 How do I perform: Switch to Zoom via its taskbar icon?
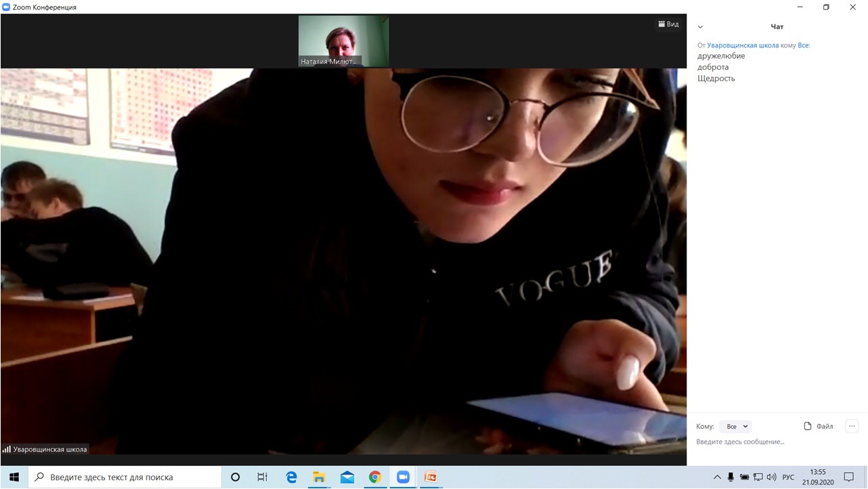coord(403,477)
